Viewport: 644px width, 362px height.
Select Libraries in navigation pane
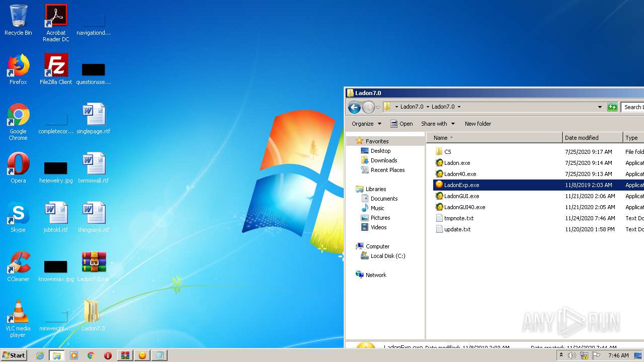click(x=376, y=189)
